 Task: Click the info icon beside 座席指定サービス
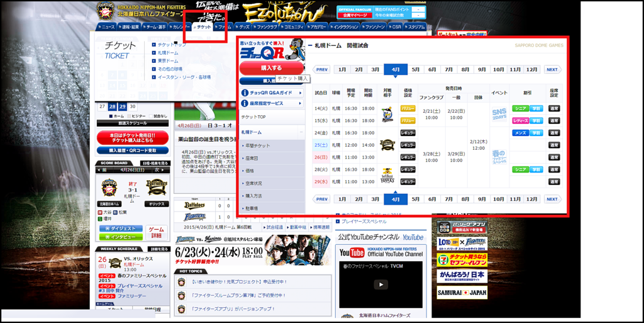[245, 103]
